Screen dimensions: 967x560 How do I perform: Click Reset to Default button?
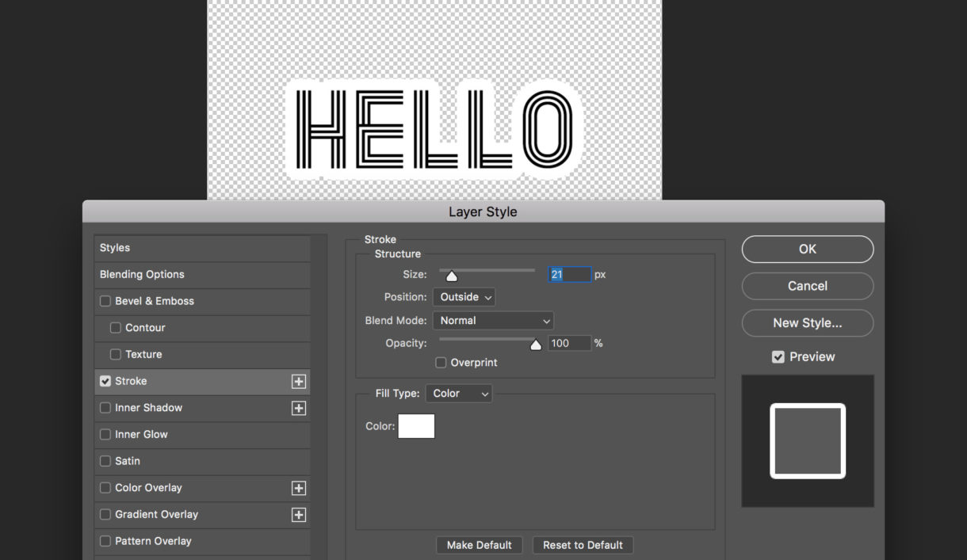583,545
